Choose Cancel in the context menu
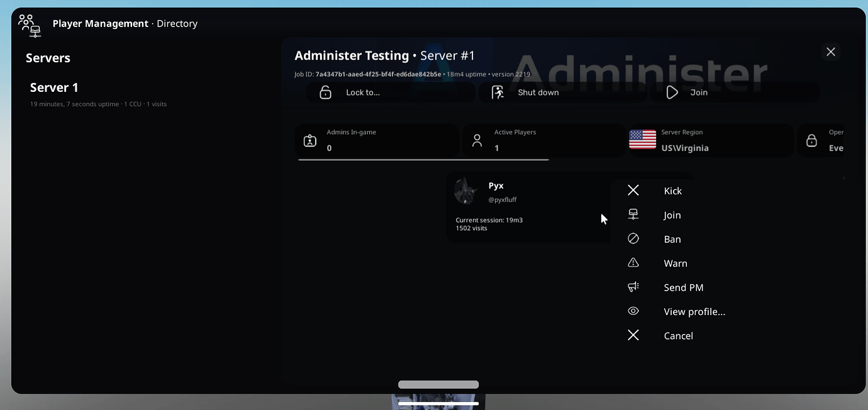This screenshot has width=868, height=410. (x=678, y=335)
